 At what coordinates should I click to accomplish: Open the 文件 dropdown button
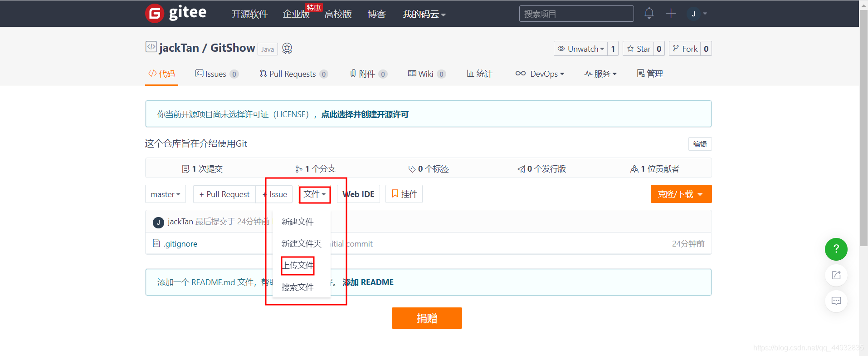coord(315,194)
